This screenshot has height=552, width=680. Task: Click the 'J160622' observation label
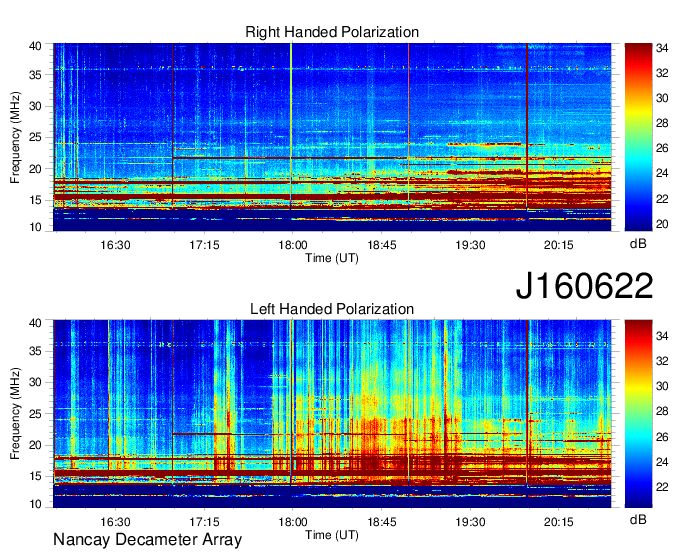click(584, 286)
